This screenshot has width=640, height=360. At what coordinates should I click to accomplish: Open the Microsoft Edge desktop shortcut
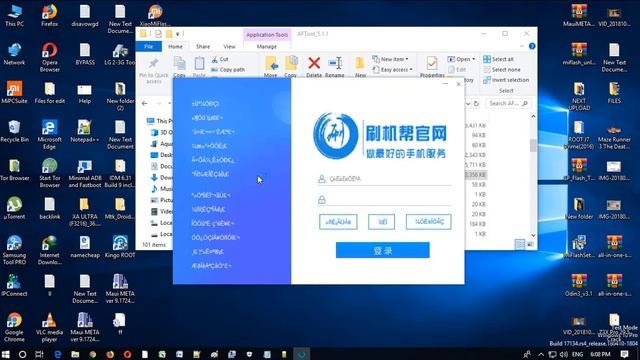click(49, 134)
